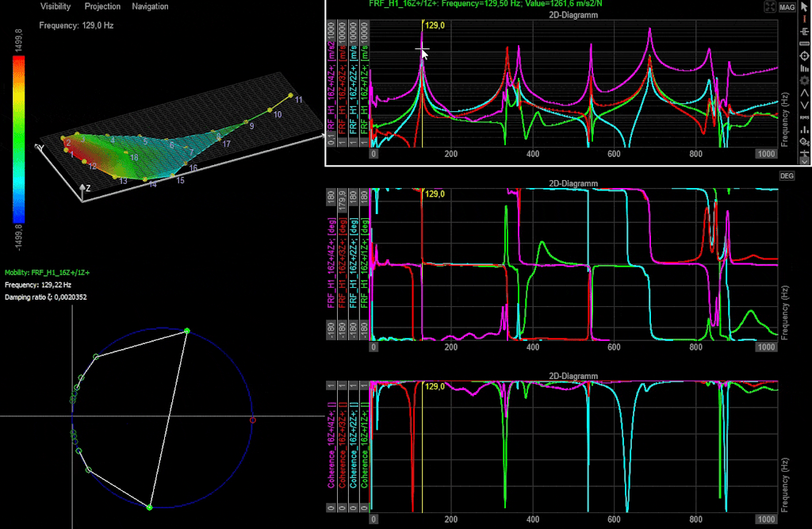The image size is (812, 529).
Task: Click the top green point on Nyquist circle
Action: [x=187, y=331]
